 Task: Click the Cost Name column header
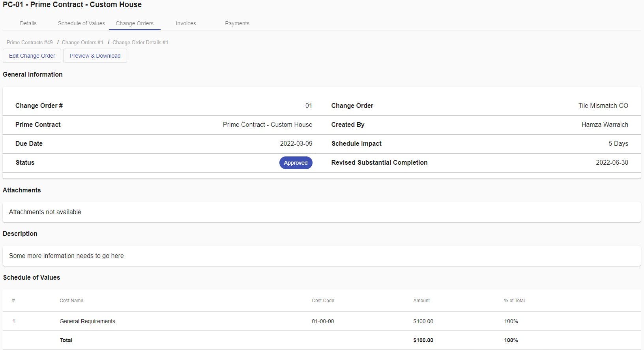[71, 301]
